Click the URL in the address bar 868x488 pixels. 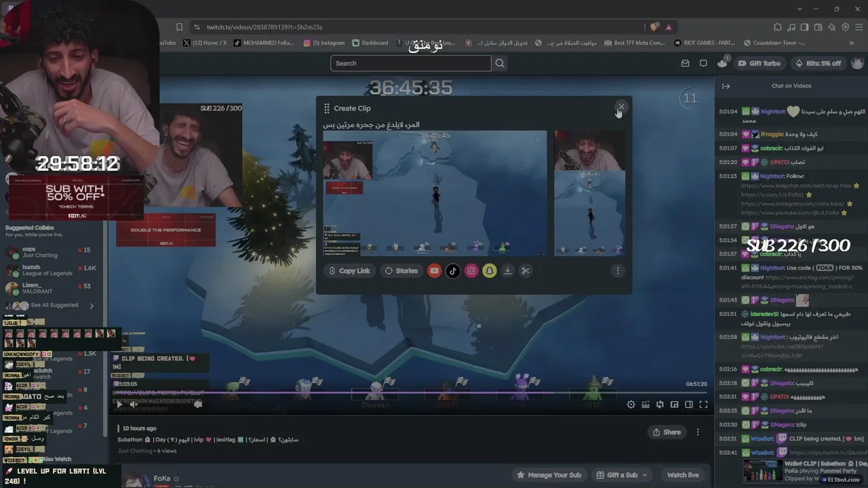point(264,27)
